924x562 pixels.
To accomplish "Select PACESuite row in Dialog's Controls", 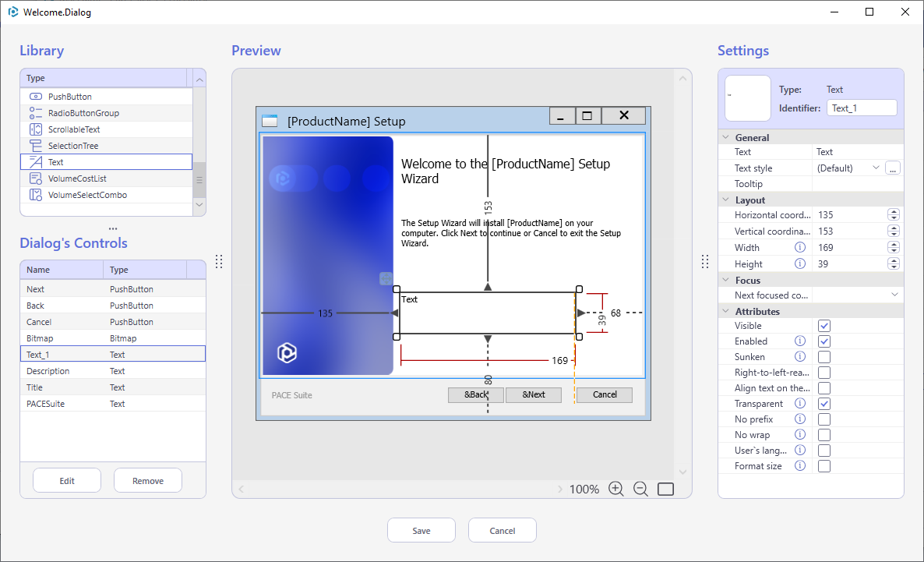I will coord(112,403).
